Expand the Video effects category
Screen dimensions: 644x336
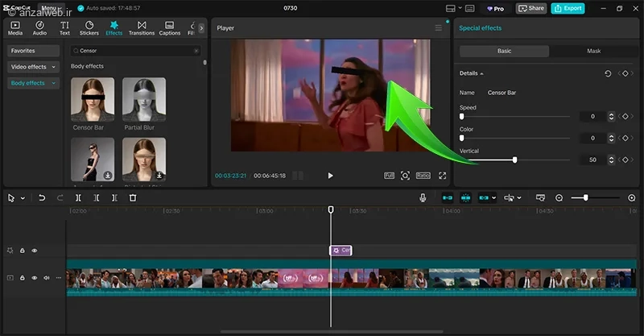coord(33,67)
